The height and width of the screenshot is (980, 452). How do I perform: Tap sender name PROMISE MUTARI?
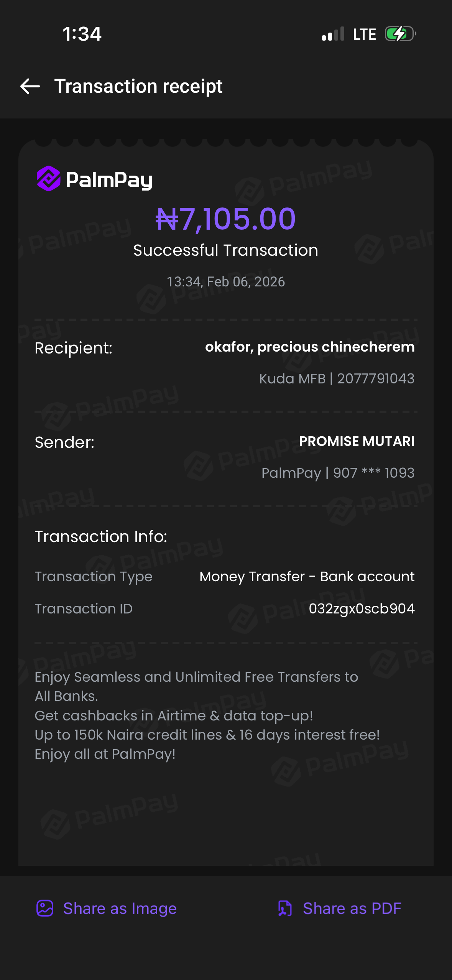pyautogui.click(x=357, y=441)
